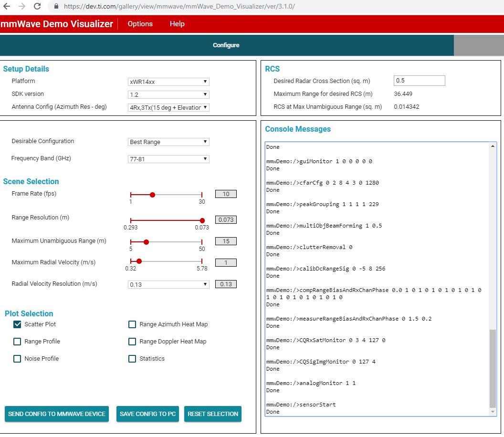Open the Desirable Configuration dropdown
Viewport: 504px width, 437px height.
pyautogui.click(x=168, y=142)
